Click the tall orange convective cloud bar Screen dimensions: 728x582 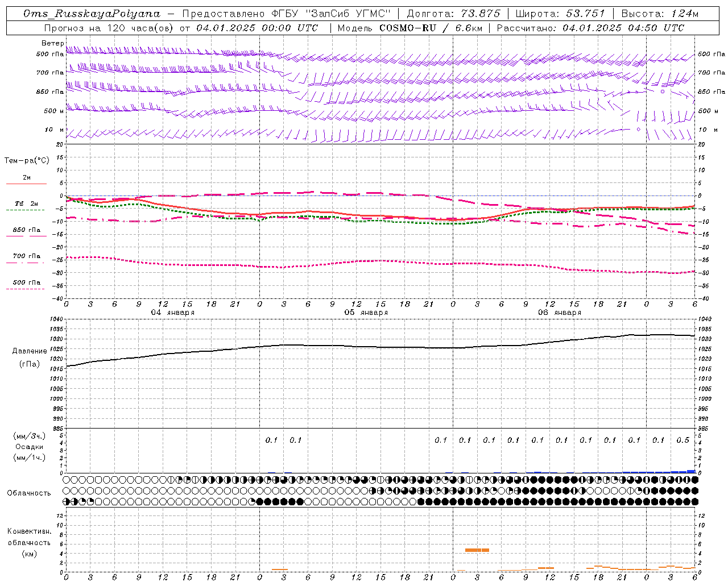point(477,550)
